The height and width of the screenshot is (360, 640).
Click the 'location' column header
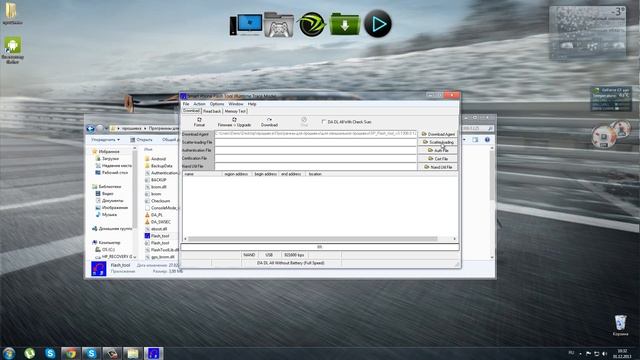(315, 174)
